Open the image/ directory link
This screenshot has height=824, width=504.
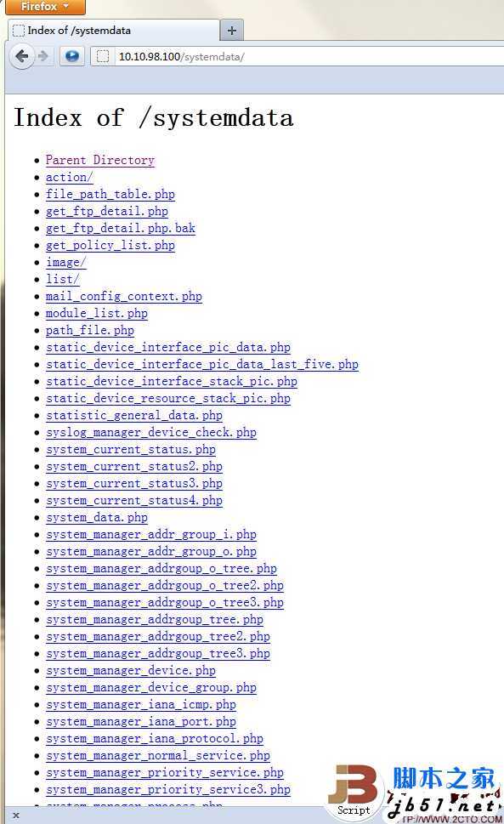pos(65,262)
